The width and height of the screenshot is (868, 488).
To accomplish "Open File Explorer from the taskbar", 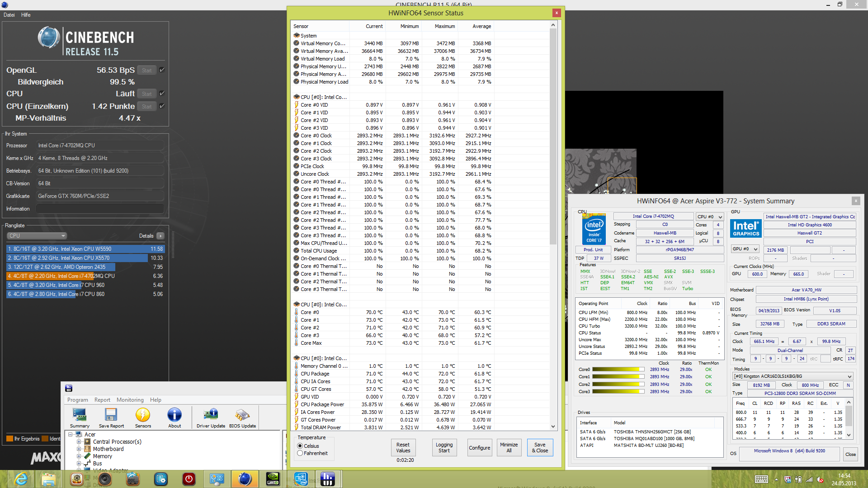I will point(48,479).
